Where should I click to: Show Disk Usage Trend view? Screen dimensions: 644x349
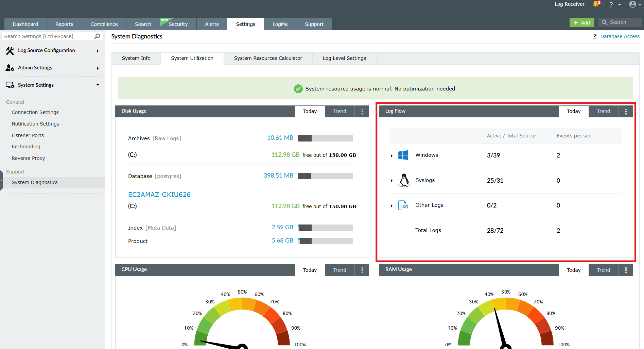coord(340,111)
